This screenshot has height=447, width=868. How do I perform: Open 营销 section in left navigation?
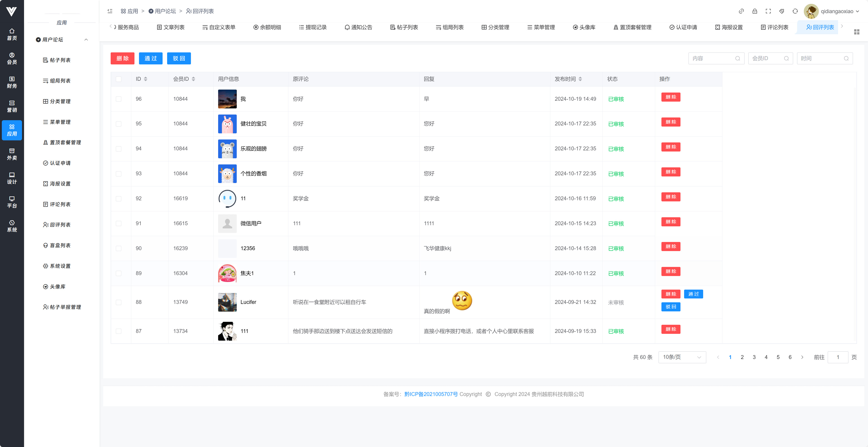click(x=12, y=106)
